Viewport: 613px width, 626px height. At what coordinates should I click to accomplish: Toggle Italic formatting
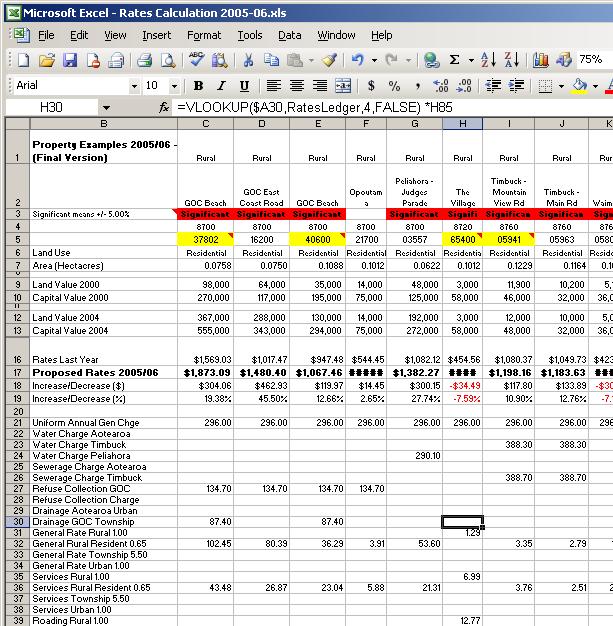coord(221,85)
